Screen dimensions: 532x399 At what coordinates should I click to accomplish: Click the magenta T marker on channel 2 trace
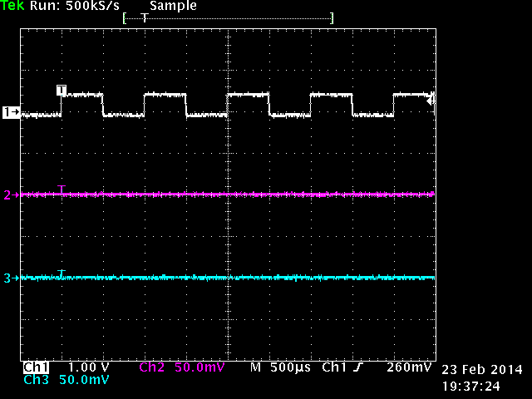pyautogui.click(x=62, y=189)
